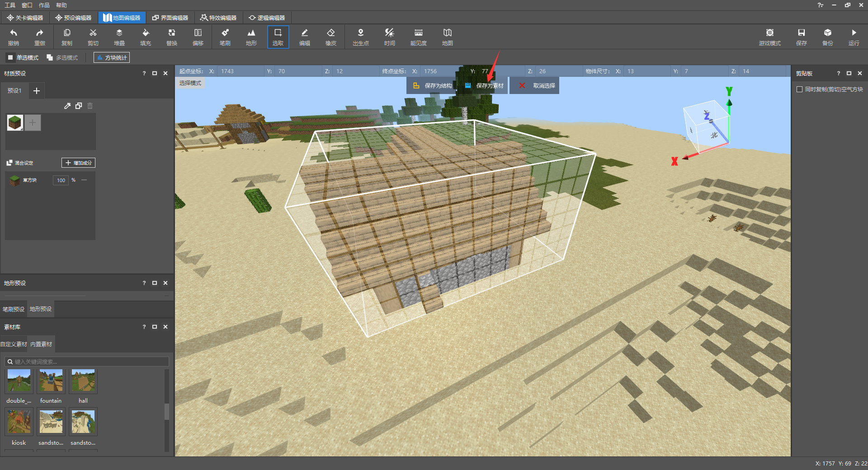Click the material library search field
This screenshot has height=470, width=868.
click(87, 362)
